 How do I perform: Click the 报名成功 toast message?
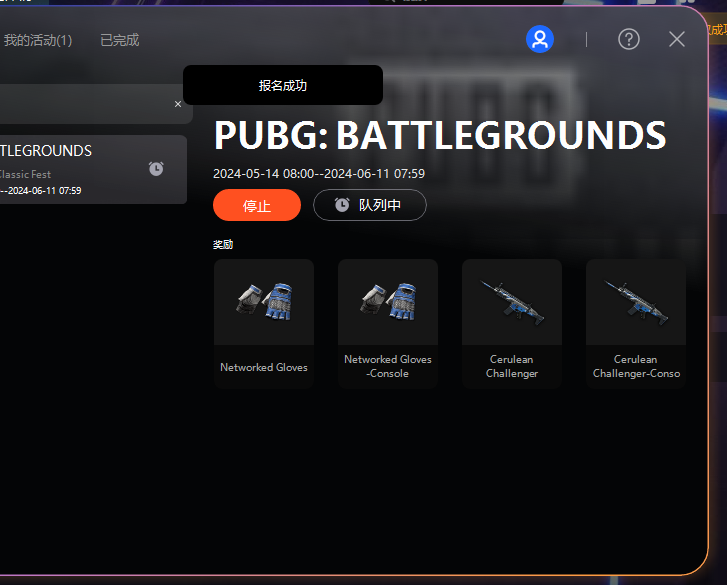pyautogui.click(x=283, y=85)
